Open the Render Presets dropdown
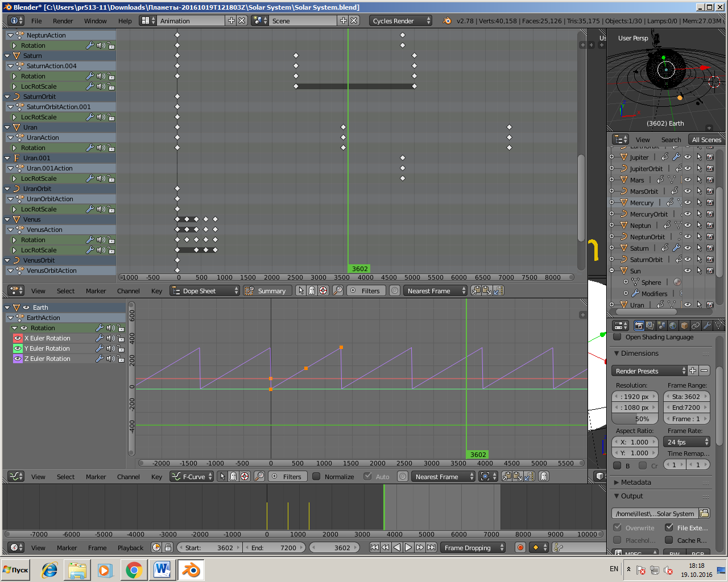The width and height of the screenshot is (728, 582). coord(649,371)
